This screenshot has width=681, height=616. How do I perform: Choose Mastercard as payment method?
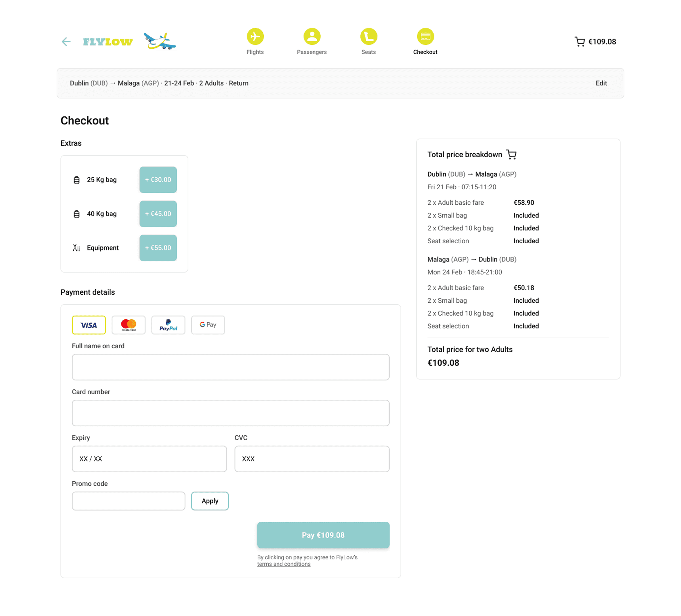[128, 325]
